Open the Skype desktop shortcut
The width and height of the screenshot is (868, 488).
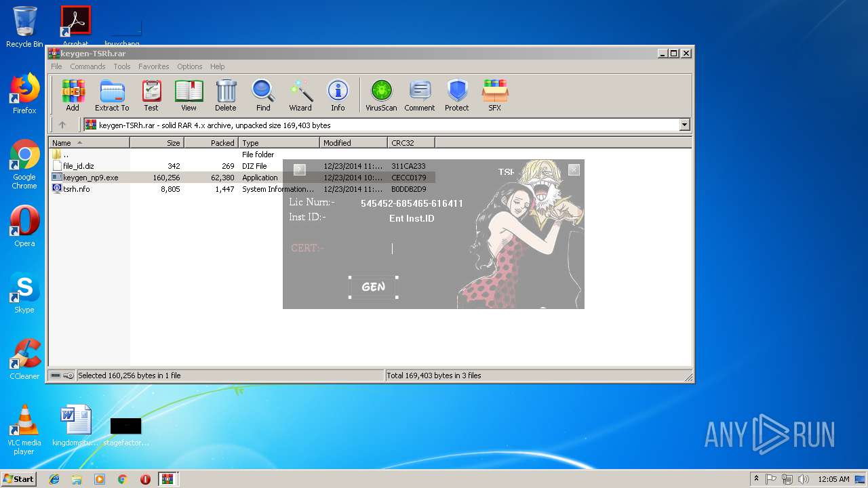pyautogui.click(x=24, y=292)
